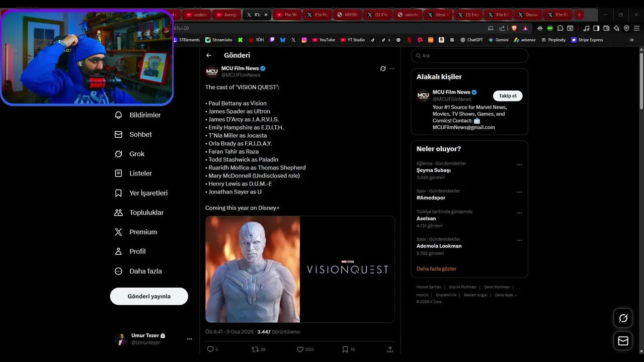Screen dimensions: 644x362
Task: Open the Gemini bookmark
Action: [499, 40]
